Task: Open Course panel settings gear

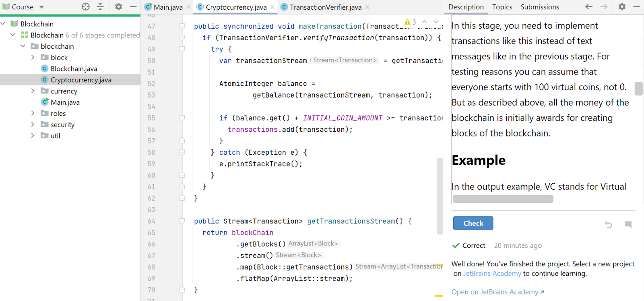Action: click(x=118, y=7)
